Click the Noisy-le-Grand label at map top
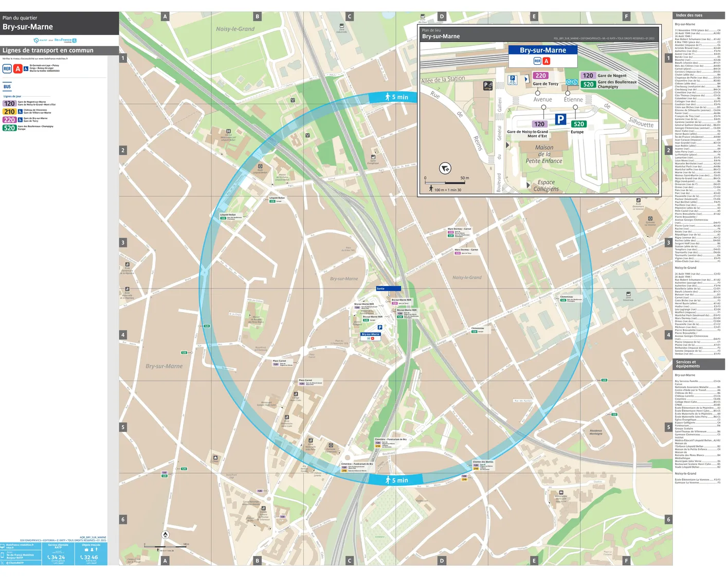Viewport: 728px width, 577px height. pos(235,29)
